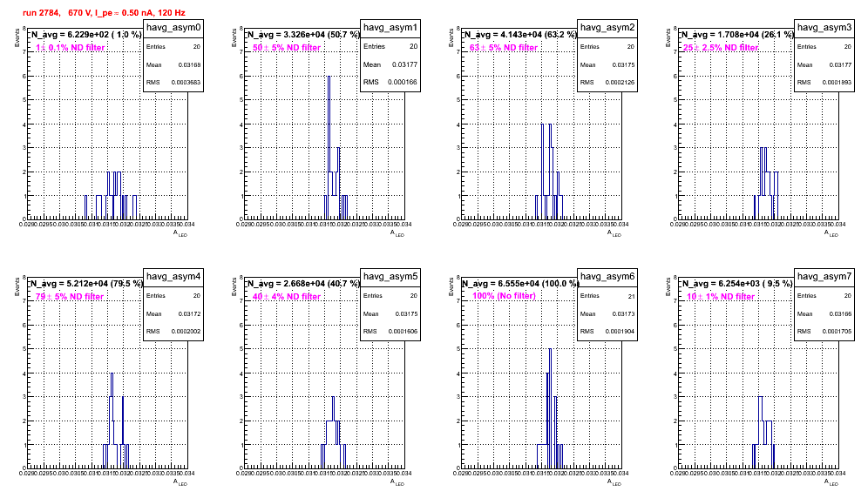This screenshot has height=498, width=868.
Task: Click Mean value 0.03175 in havg_asym2
Action: tap(623, 65)
